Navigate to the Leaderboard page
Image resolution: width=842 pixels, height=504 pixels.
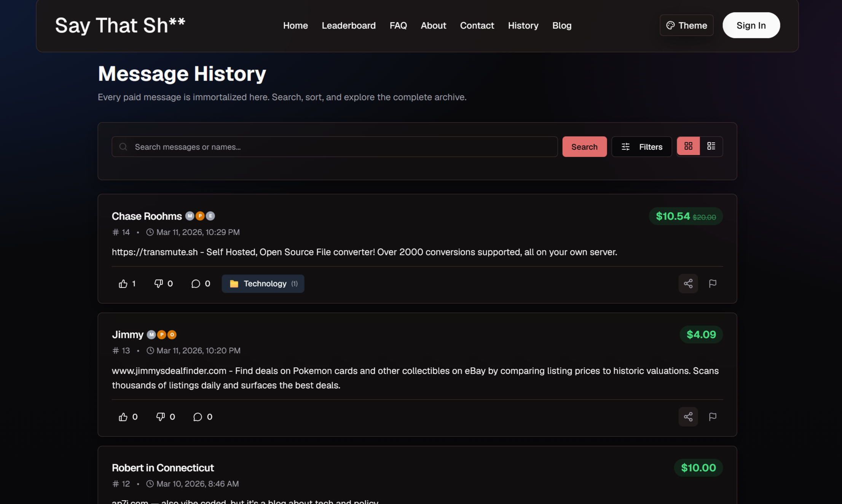(x=349, y=25)
